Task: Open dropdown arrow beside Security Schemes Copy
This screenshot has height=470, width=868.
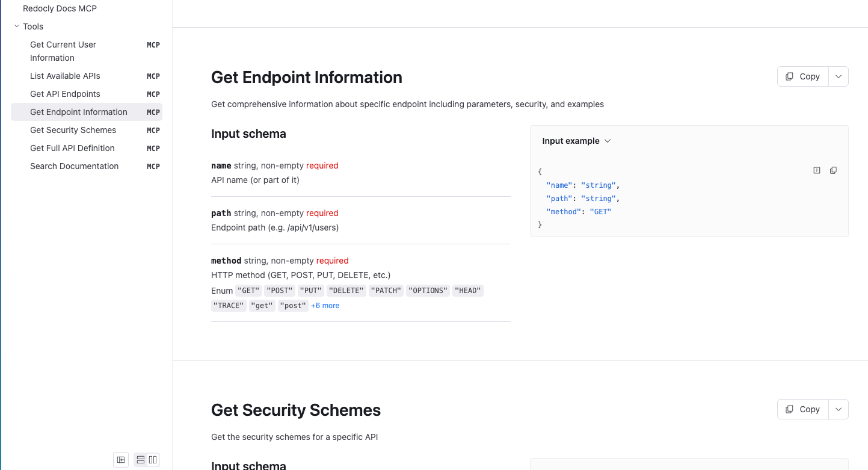Action: (839, 409)
